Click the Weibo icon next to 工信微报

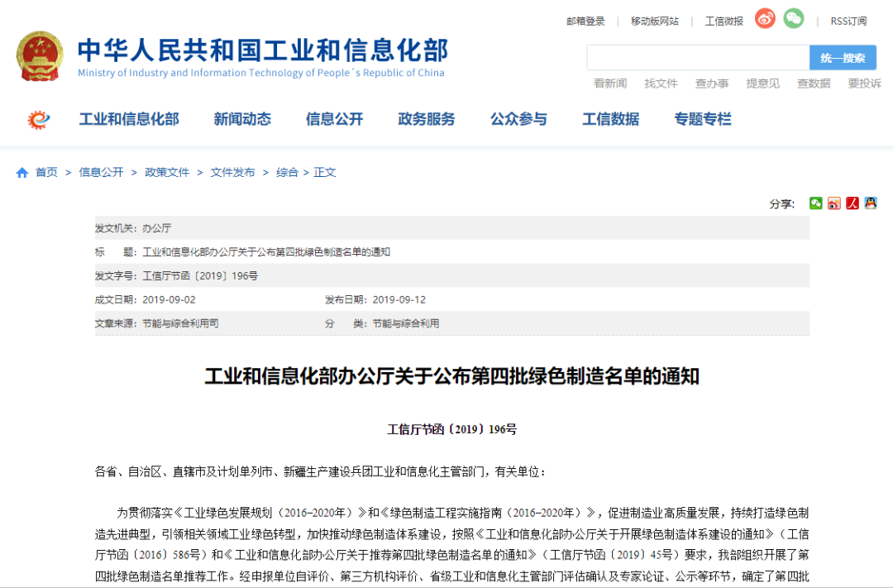[x=765, y=19]
